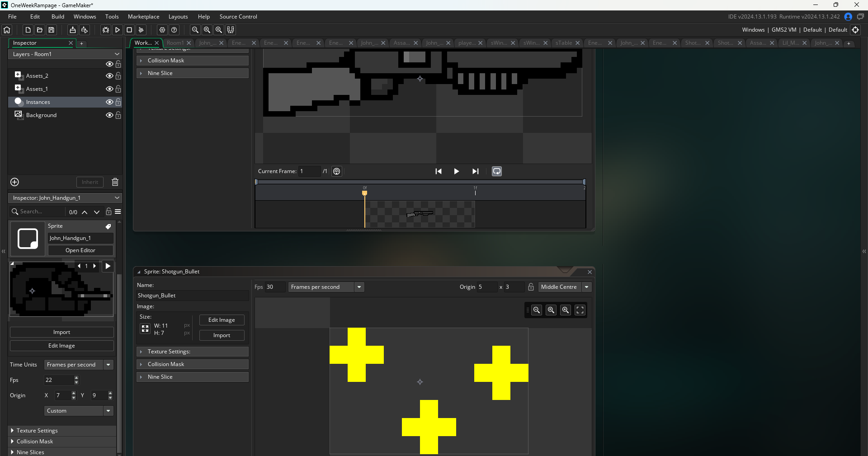
Task: Open the Custom origin preset dropdown
Action: pos(79,411)
